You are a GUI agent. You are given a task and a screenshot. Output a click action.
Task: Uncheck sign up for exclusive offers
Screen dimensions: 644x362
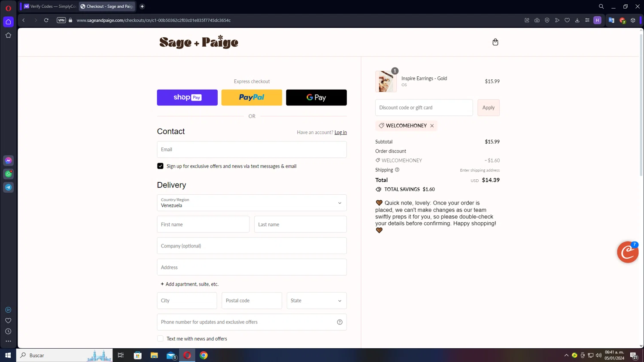tap(160, 166)
